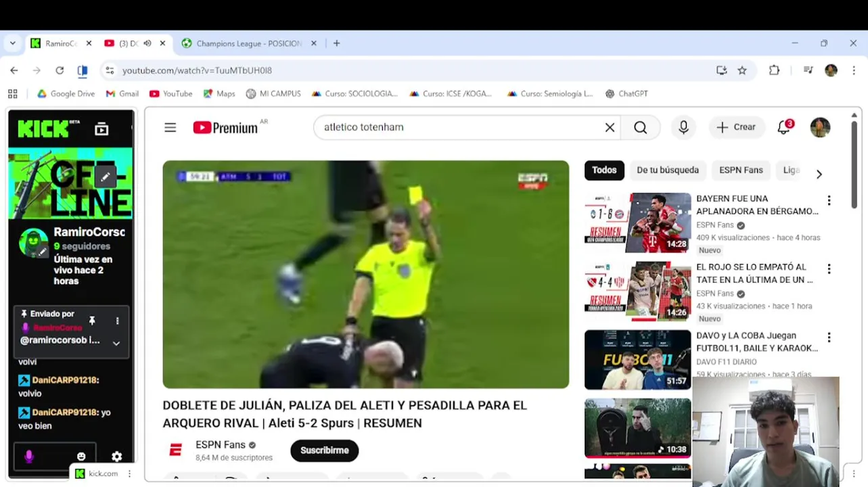This screenshot has height=487, width=868.
Task: Open Google Drive bookmark
Action: [66, 94]
